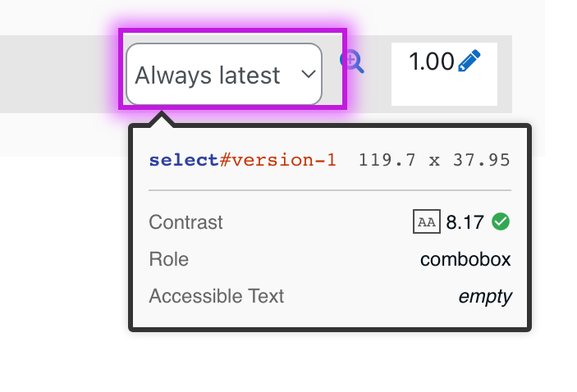Click the AA contrast badge icon
Screen dimensions: 577x392
click(x=427, y=221)
